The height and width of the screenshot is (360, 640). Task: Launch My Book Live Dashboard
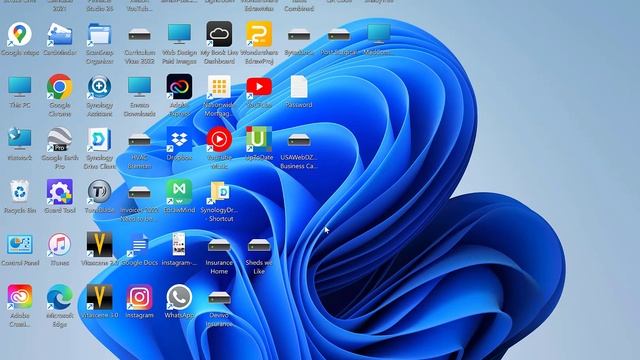[x=219, y=34]
